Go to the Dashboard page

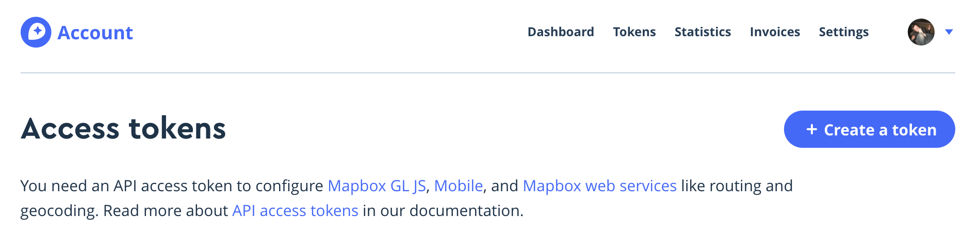(561, 32)
